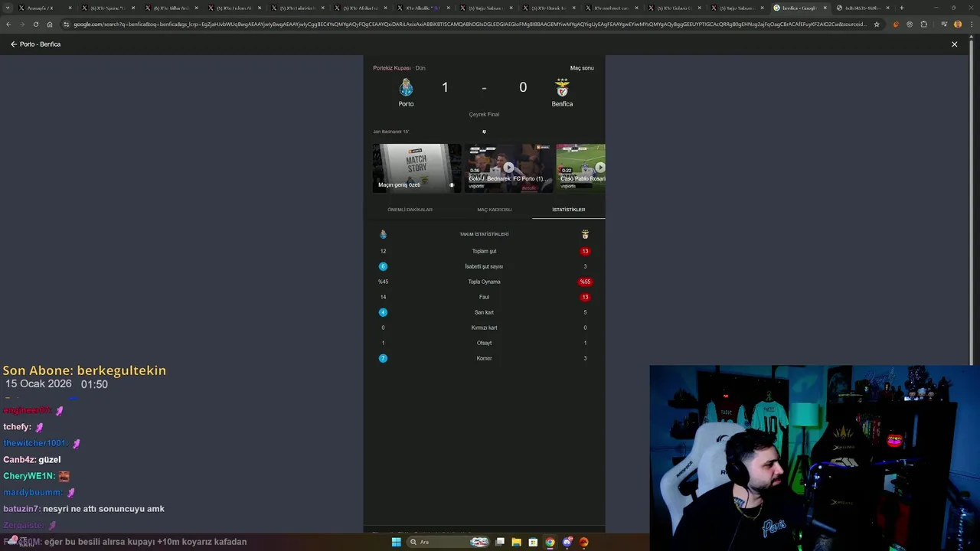Click the Jan Bednarek 15' goal entry
This screenshot has width=980, height=551.
(x=390, y=132)
